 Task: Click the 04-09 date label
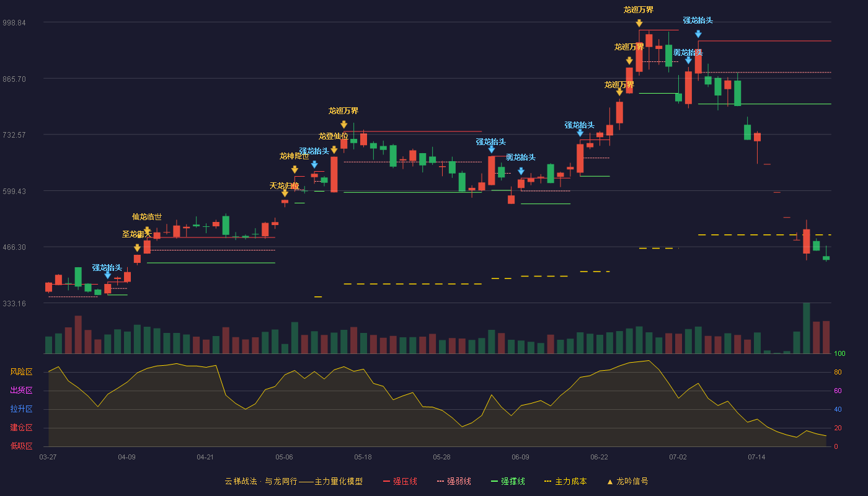tap(126, 457)
